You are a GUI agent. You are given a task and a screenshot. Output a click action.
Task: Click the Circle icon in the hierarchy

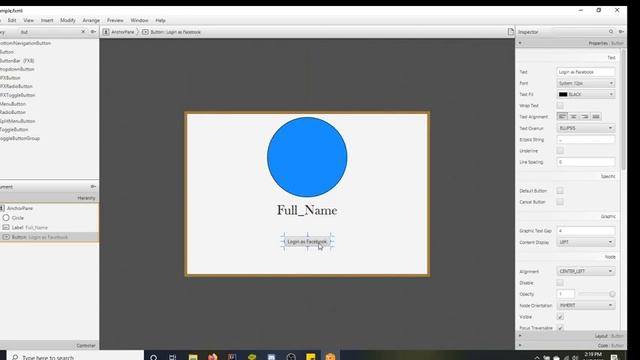point(6,218)
